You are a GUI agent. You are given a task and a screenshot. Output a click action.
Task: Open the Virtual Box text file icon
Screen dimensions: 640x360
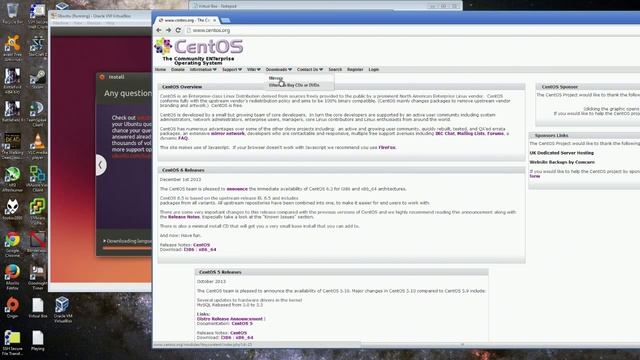tap(38, 308)
